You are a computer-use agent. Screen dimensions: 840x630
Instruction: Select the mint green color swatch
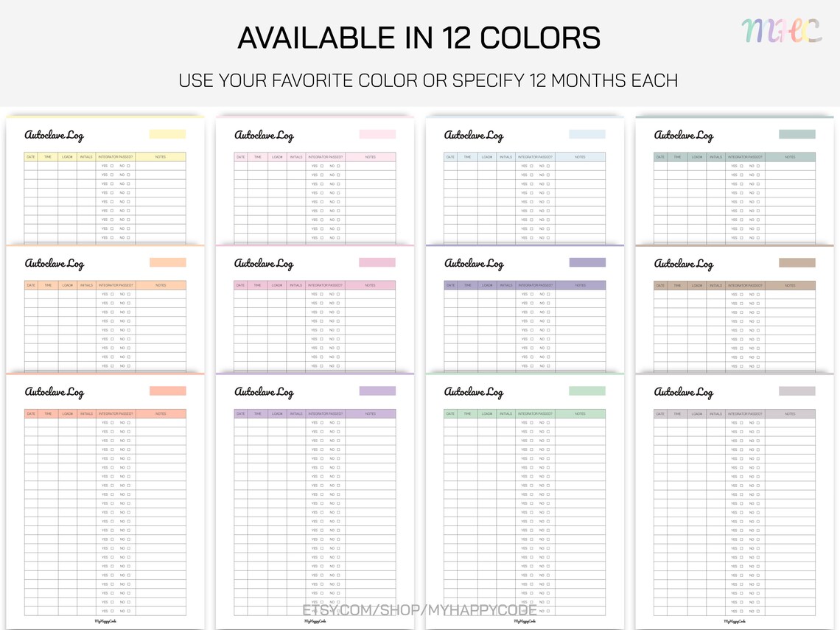(587, 391)
